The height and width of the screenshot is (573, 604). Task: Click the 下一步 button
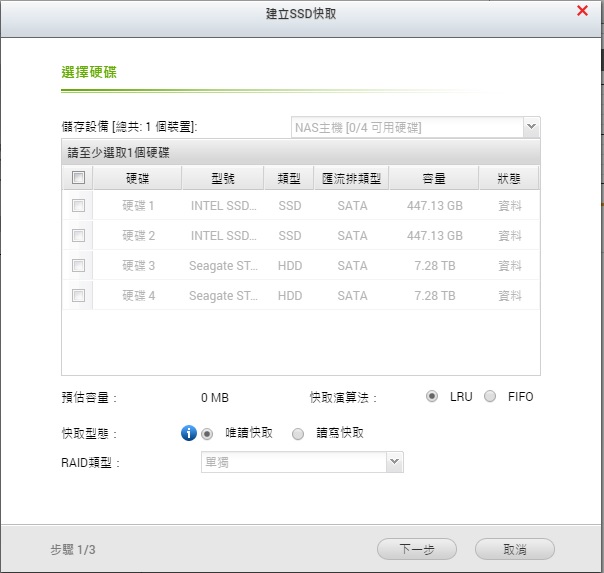(x=417, y=549)
